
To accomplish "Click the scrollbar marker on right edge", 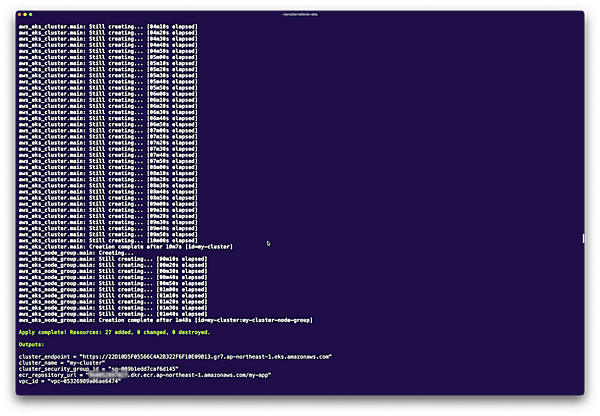I will point(583,238).
